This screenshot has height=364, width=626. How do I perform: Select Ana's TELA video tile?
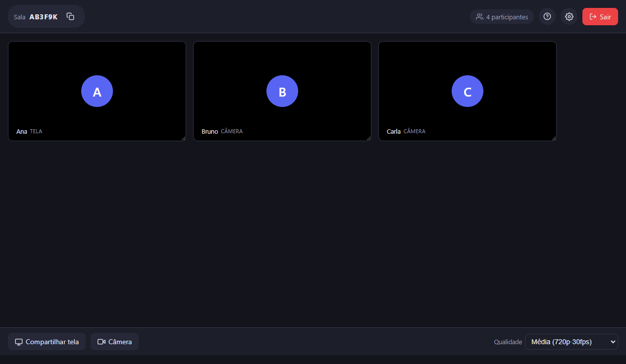tap(97, 91)
